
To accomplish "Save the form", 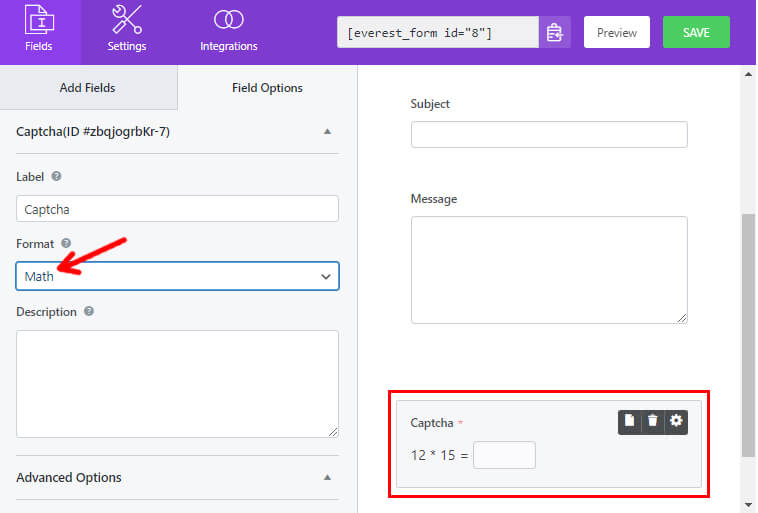I will pyautogui.click(x=696, y=32).
